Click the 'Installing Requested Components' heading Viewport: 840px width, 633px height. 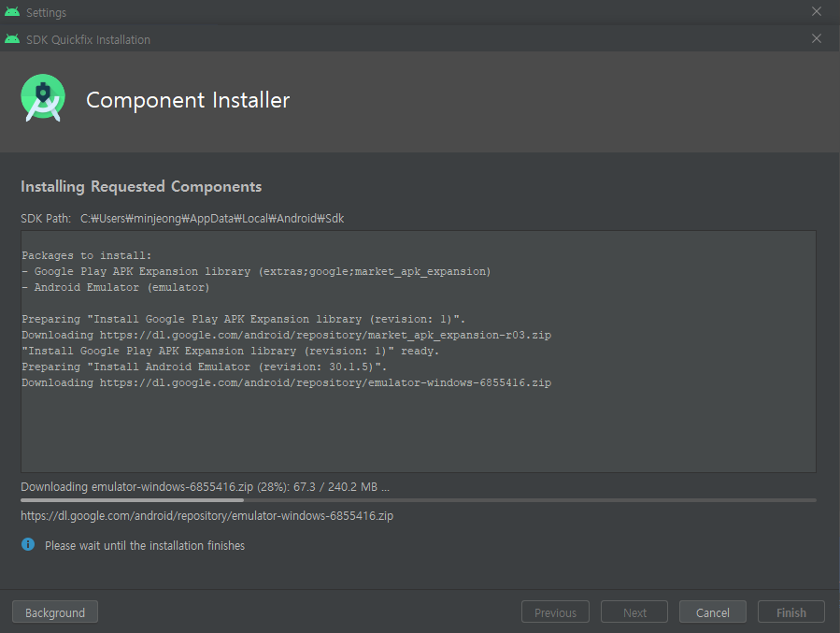point(141,186)
